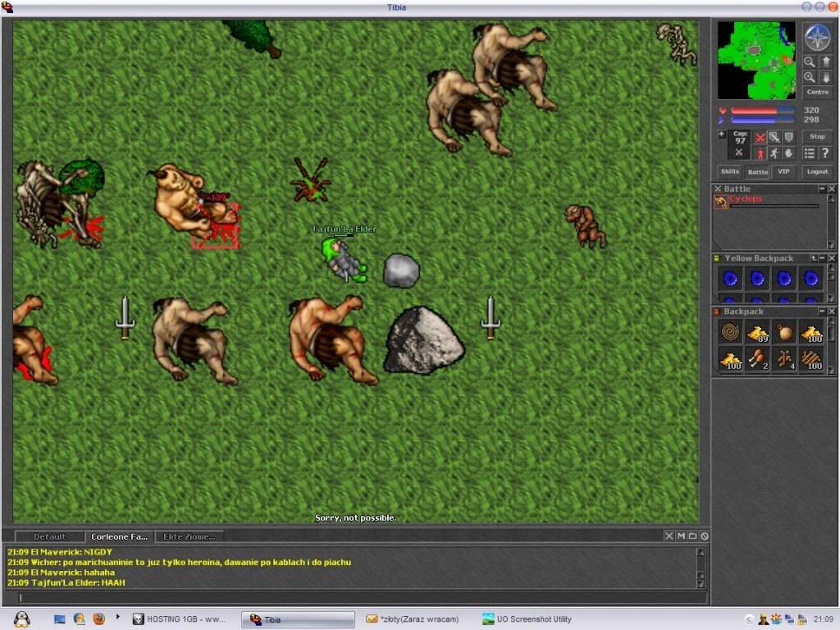Expand inventory with small plus button
The height and width of the screenshot is (630, 840).
[722, 134]
